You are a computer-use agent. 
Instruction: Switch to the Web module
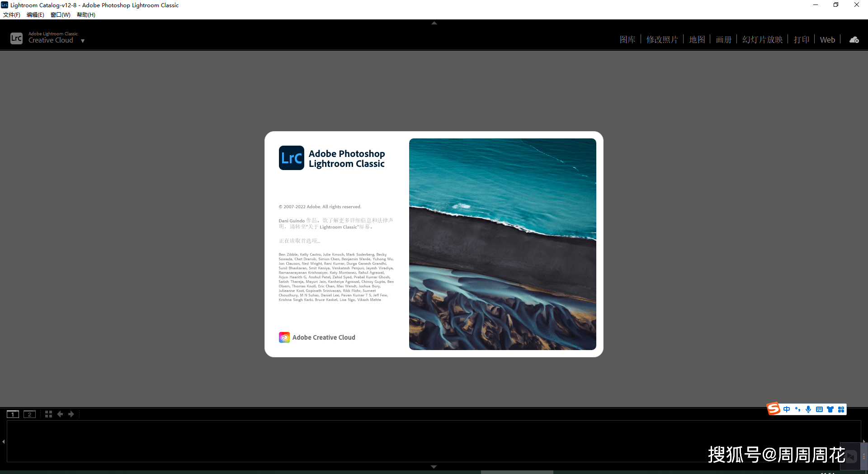coord(827,40)
